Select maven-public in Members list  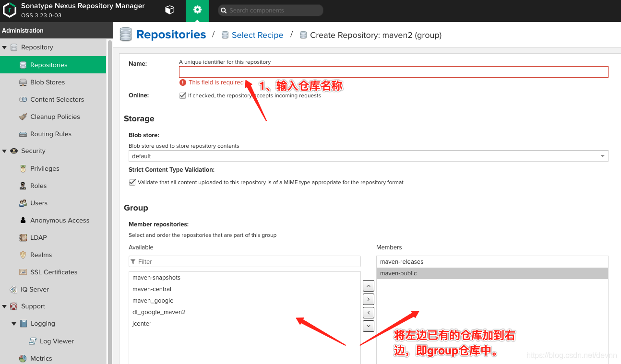pos(492,273)
